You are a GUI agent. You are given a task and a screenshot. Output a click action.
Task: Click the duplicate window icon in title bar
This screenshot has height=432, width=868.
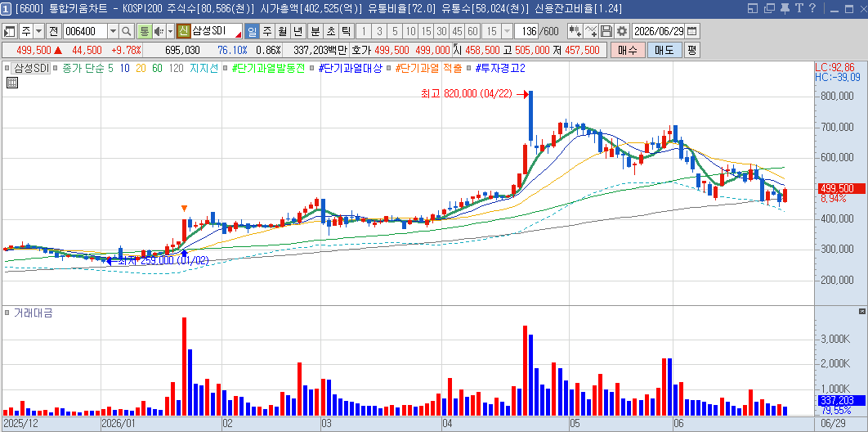tap(769, 8)
